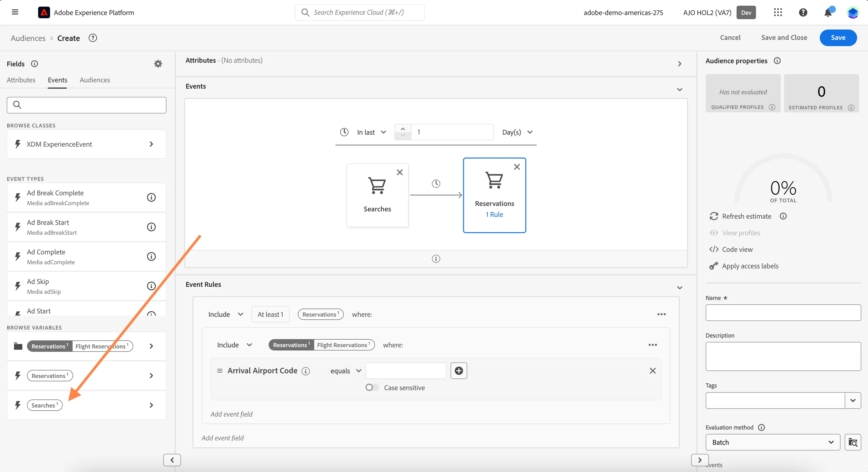Switch to the Audiences fields tab
Screen dimensions: 868x472
tap(95, 80)
